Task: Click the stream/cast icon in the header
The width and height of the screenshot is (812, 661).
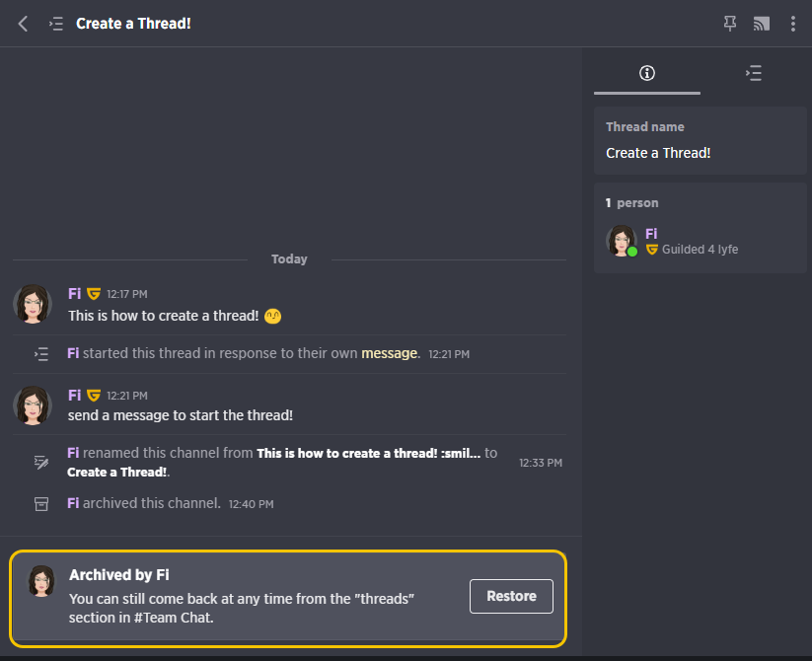Action: click(762, 24)
